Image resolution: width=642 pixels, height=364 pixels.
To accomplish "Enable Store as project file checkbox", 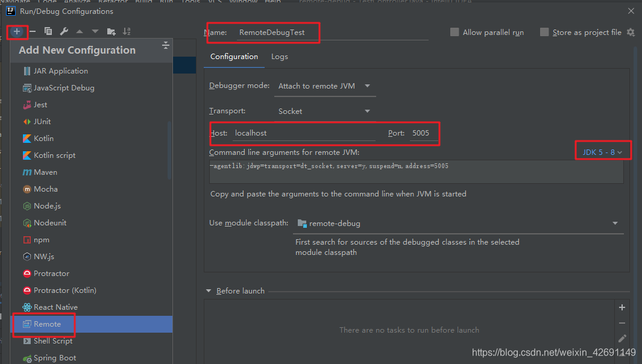I will click(x=544, y=32).
